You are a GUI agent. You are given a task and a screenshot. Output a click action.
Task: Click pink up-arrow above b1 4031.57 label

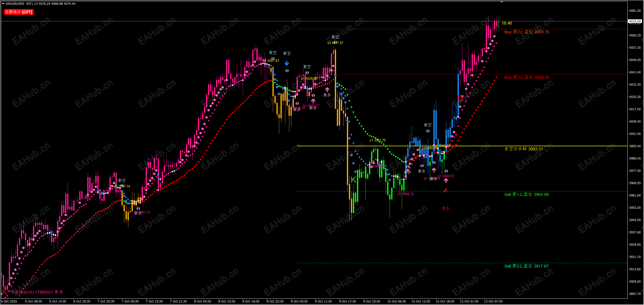point(313,101)
